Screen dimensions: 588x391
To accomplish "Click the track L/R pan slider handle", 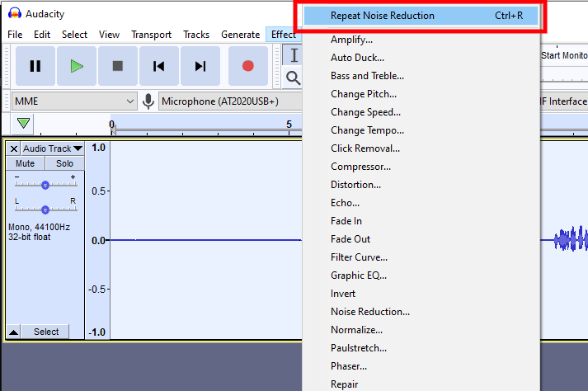I will (45, 210).
